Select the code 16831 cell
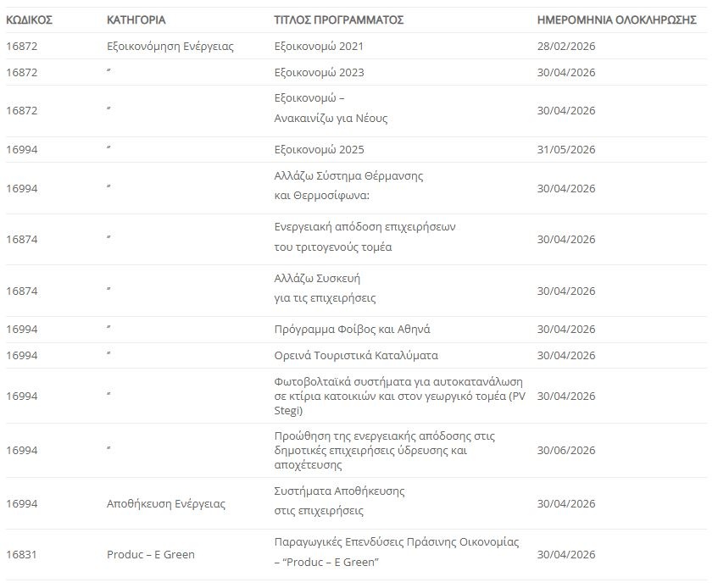Image resolution: width=718 pixels, height=588 pixels. [21, 554]
